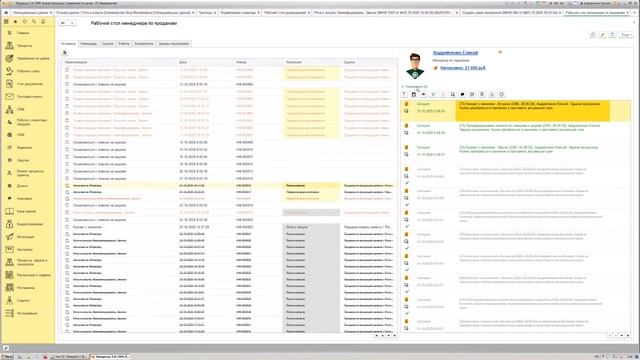
Task: Open the favorites star icon
Action: pos(16,21)
